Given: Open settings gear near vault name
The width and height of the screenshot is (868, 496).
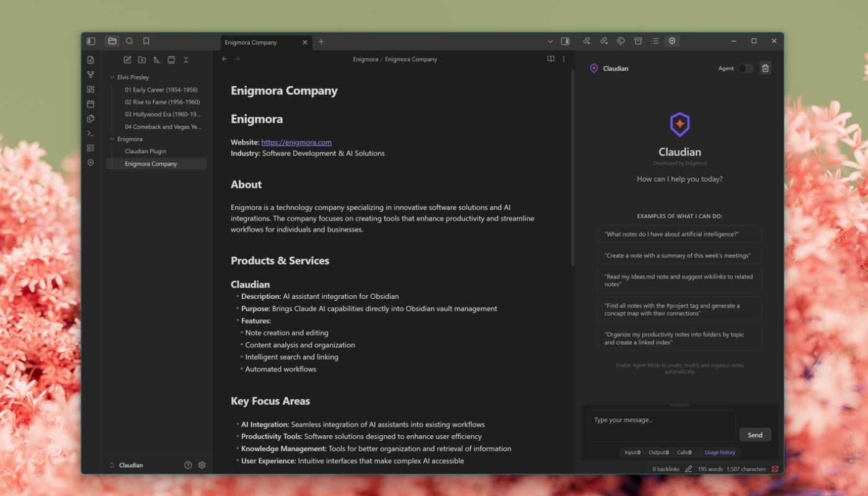Looking at the screenshot, I should click(x=201, y=465).
